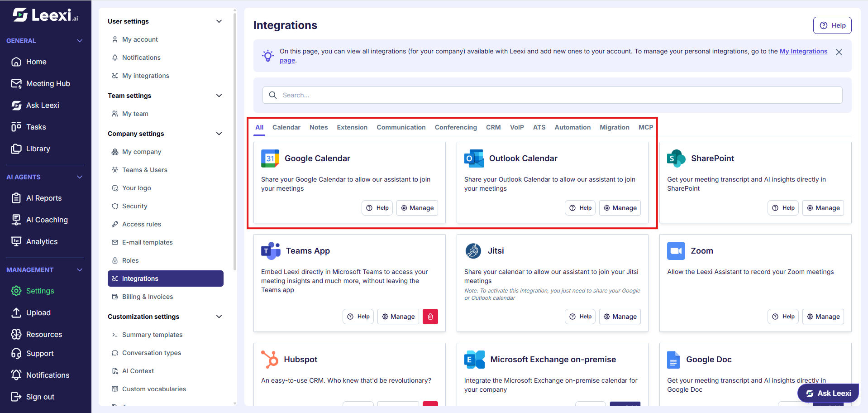The width and height of the screenshot is (868, 413).
Task: Manage the Zoom integration
Action: tap(823, 317)
